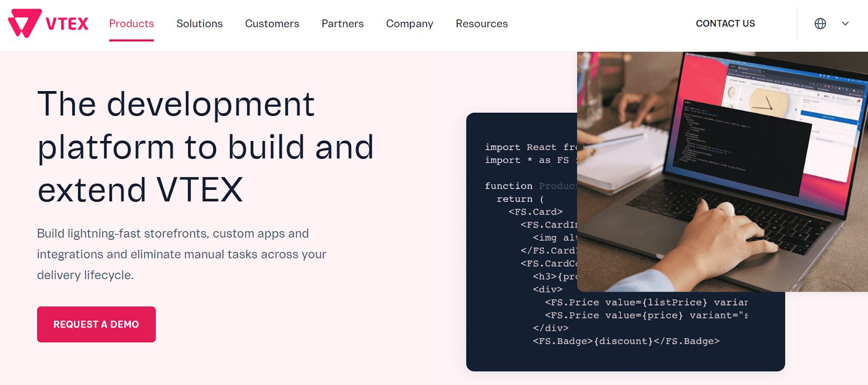This screenshot has width=868, height=385.
Task: Open the Partners menu
Action: coord(342,23)
